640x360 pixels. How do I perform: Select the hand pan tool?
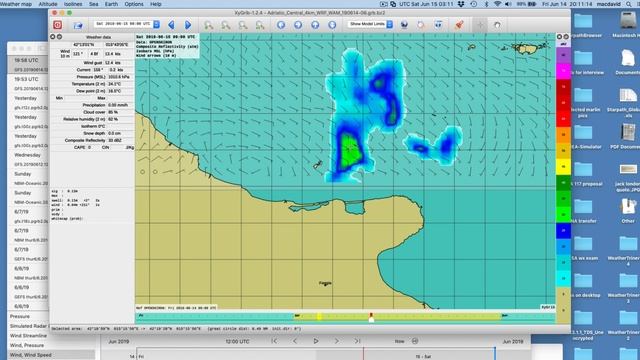pos(497,25)
